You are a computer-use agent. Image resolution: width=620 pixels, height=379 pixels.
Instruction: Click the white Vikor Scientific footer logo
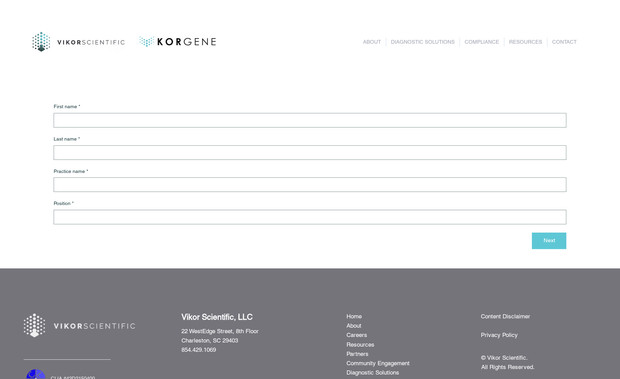point(79,326)
